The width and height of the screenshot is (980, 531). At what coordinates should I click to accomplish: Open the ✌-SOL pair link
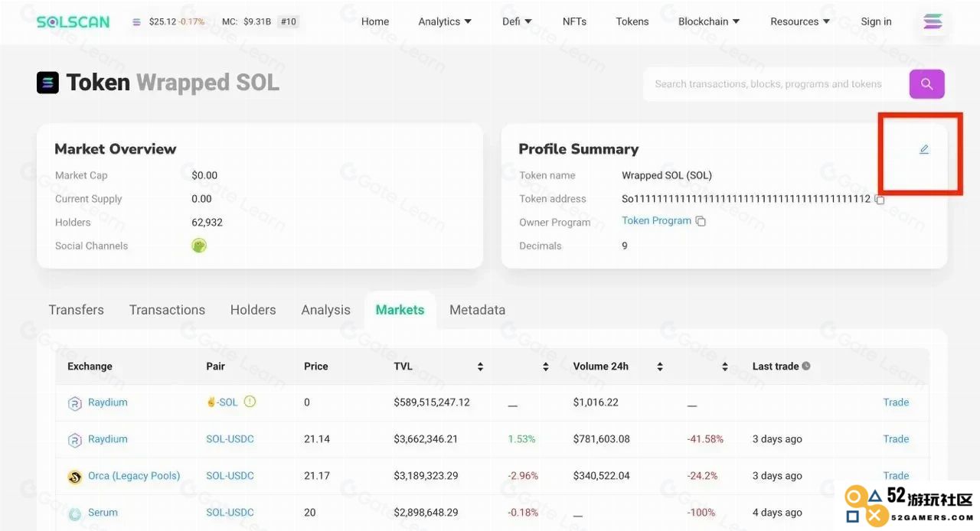coord(222,402)
